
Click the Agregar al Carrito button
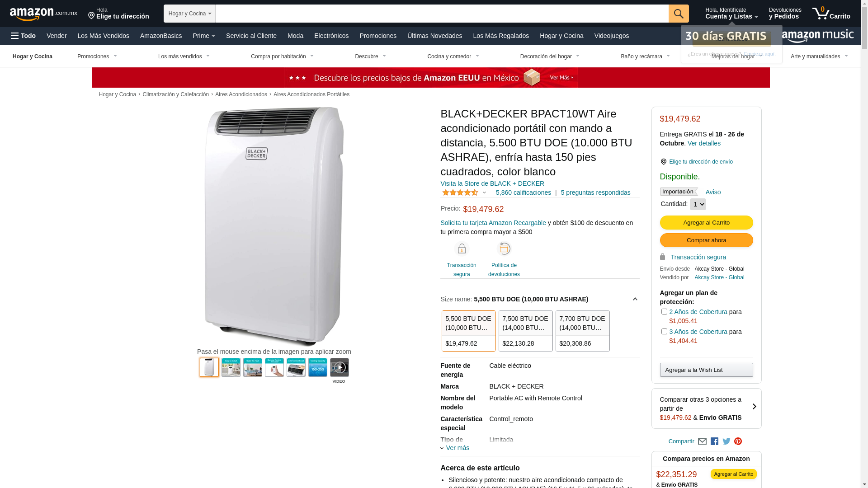(x=706, y=222)
